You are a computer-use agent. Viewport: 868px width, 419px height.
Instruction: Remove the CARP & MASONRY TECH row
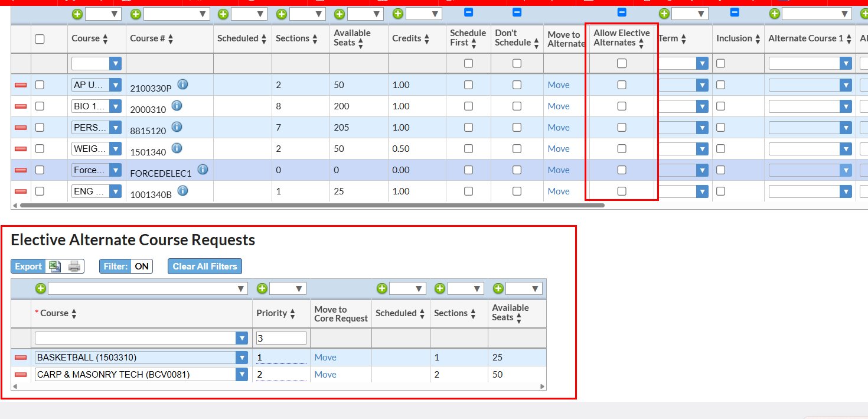(x=21, y=375)
